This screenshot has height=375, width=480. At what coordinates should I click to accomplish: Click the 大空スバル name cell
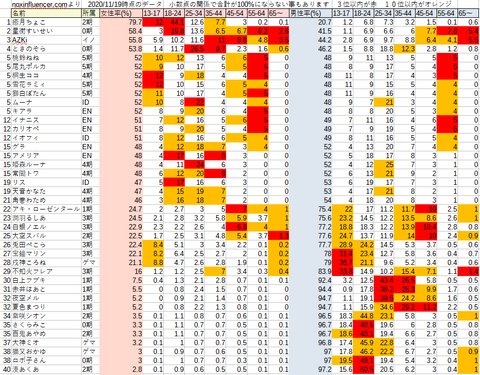[47, 236]
